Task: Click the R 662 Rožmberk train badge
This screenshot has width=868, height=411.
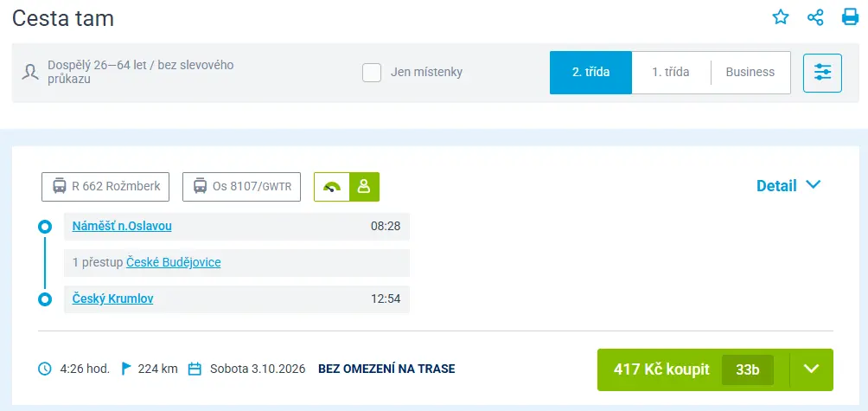Action: pyautogui.click(x=105, y=187)
